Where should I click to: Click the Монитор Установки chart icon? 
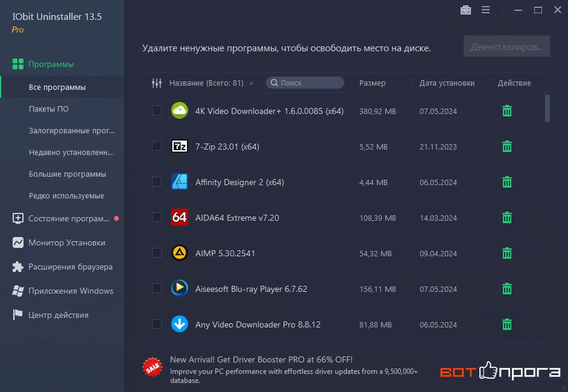[x=17, y=242]
